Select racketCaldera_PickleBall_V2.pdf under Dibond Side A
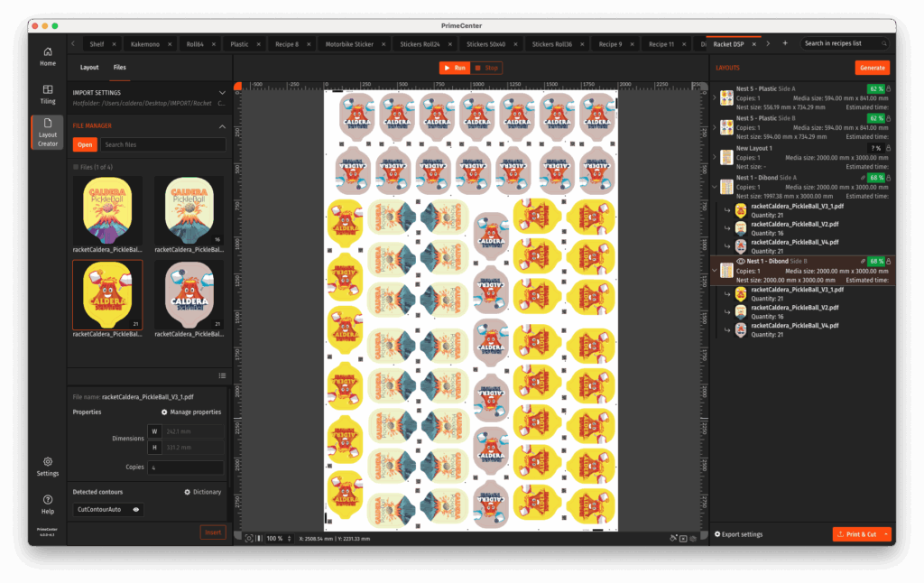Viewport: 924px width, 583px height. (x=794, y=225)
